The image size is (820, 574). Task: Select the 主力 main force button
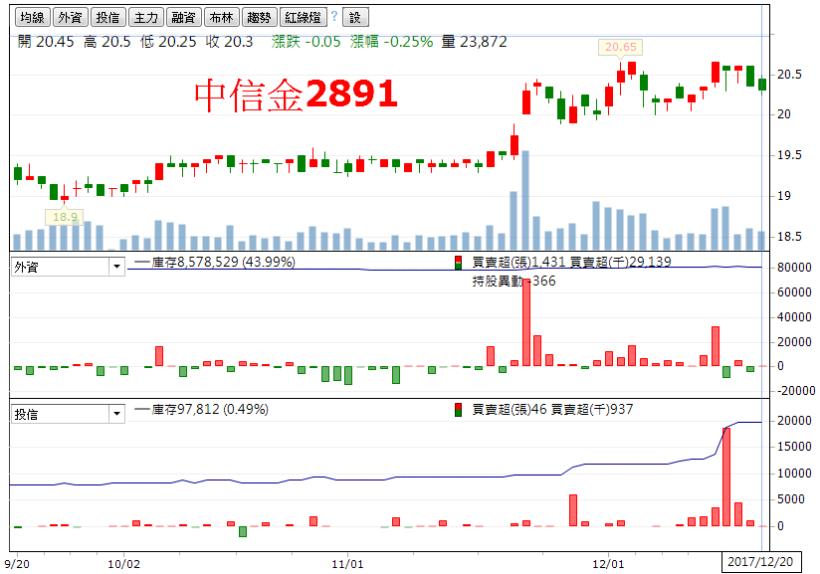pos(146,17)
